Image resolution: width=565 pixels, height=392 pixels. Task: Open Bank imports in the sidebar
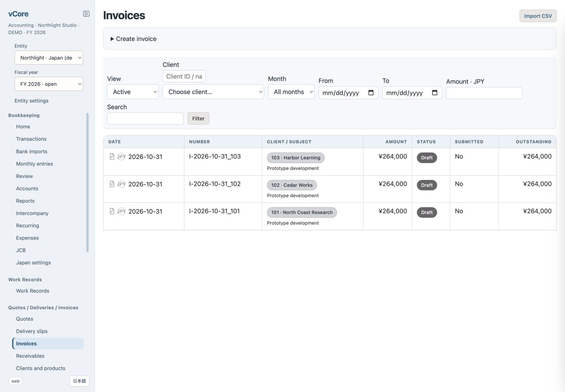tap(31, 152)
